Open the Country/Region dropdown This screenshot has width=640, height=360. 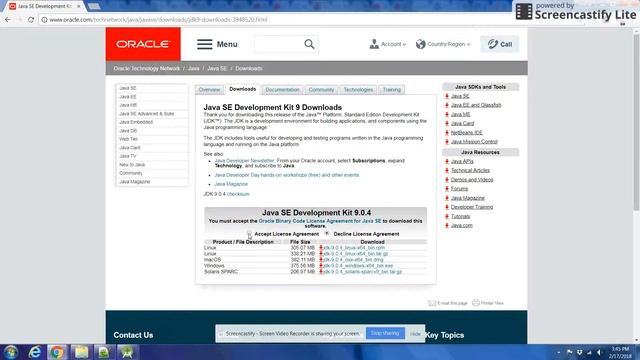coord(443,44)
